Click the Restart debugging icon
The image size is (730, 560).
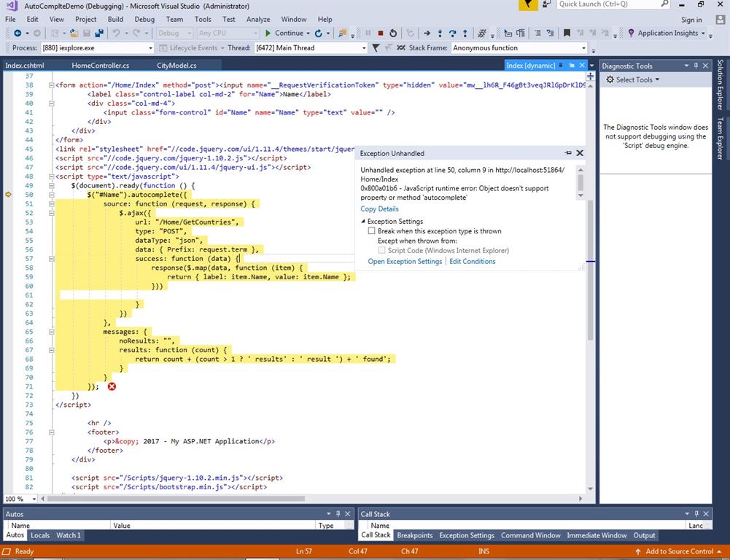pos(393,33)
